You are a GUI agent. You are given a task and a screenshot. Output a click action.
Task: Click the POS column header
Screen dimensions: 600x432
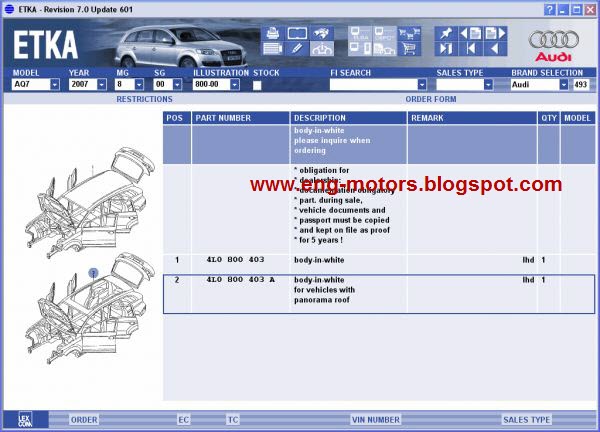177,118
